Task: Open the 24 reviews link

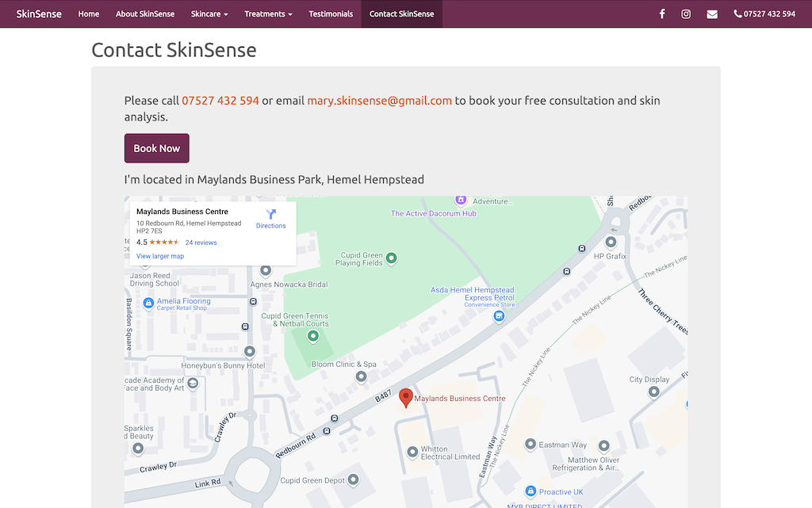Action: 201,243
